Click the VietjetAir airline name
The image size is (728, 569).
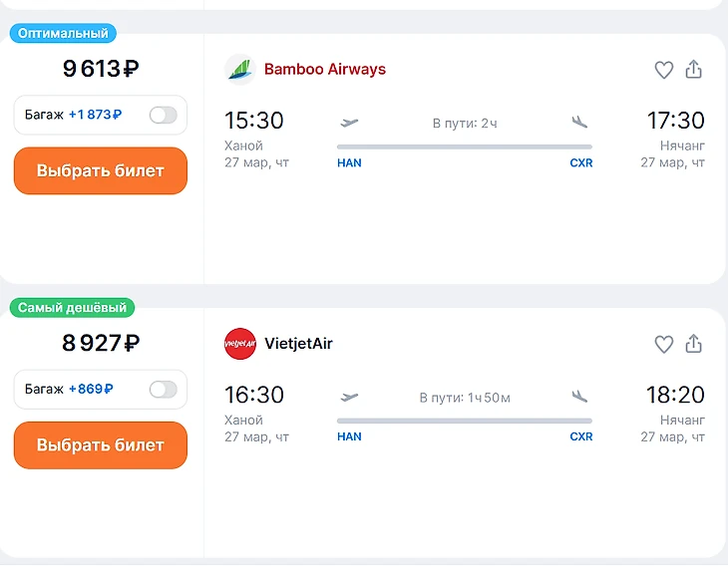(x=298, y=344)
